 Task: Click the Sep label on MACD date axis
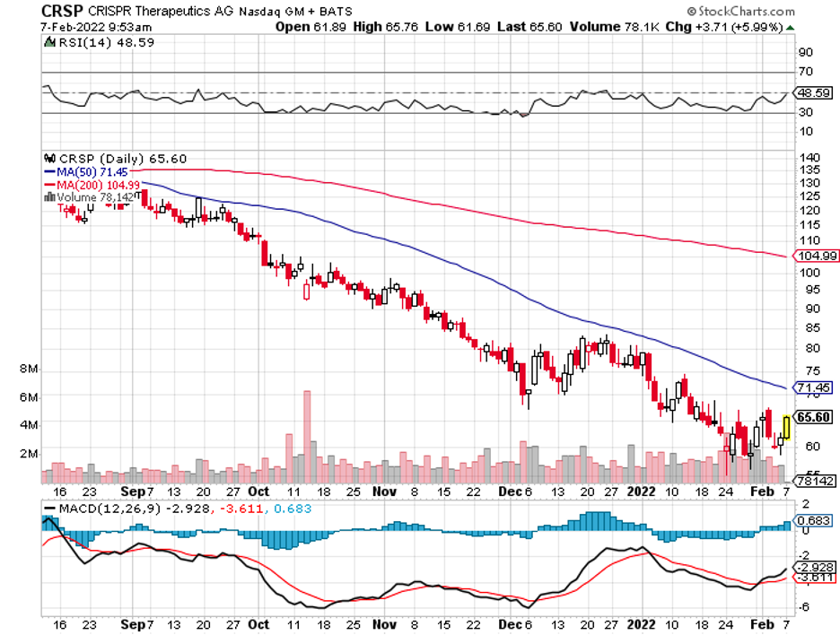click(133, 624)
